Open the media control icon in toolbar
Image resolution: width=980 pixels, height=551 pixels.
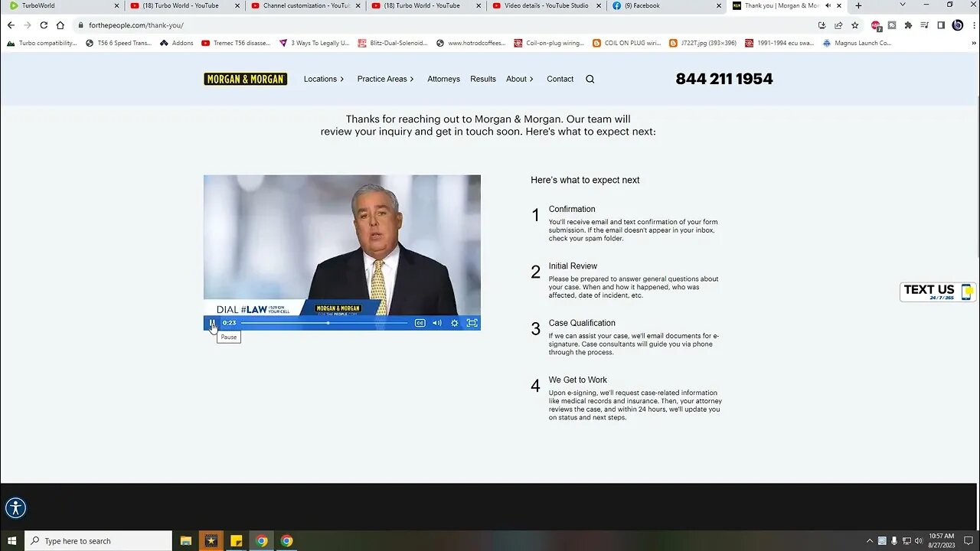[x=925, y=25]
